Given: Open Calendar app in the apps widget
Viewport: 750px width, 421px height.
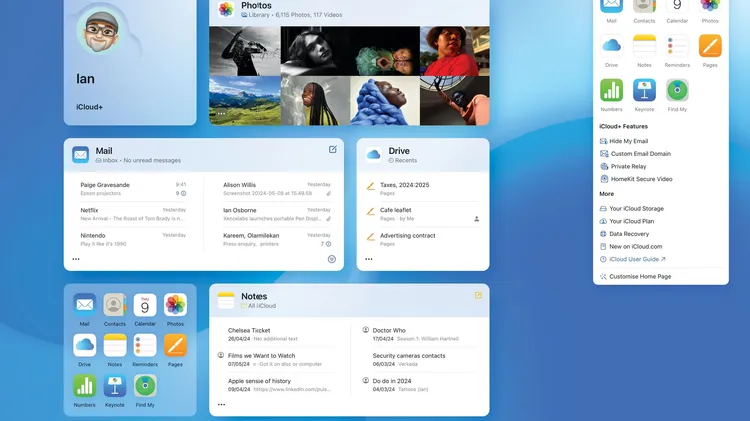Looking at the screenshot, I should 145,305.
